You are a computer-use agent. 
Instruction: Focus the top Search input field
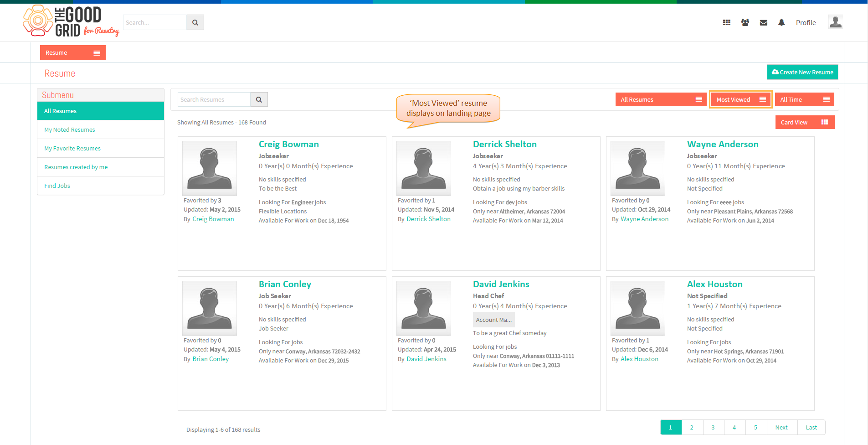pyautogui.click(x=155, y=22)
